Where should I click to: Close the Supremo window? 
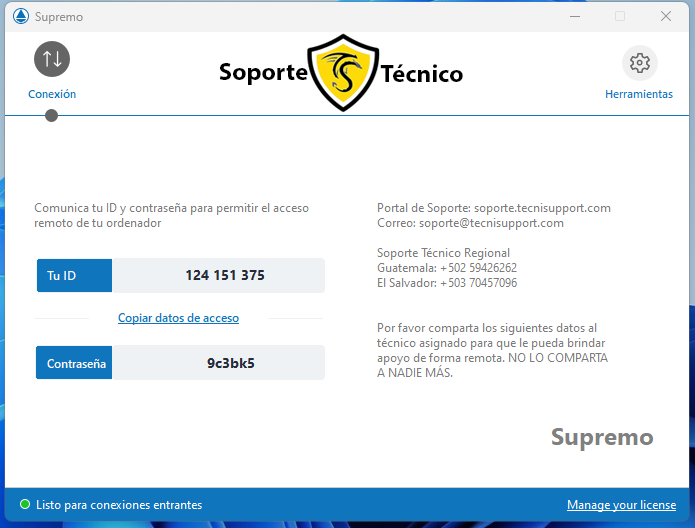coord(666,16)
